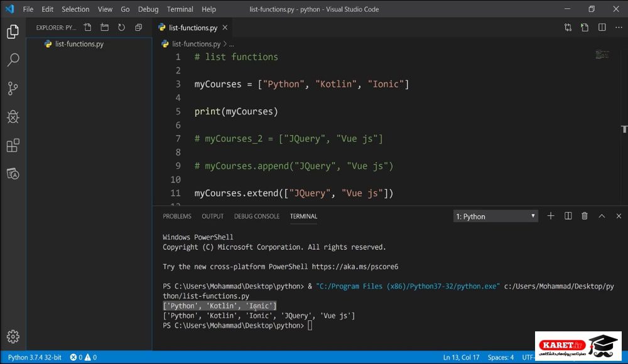
Task: Click the commented myCourses_2 line
Action: (x=288, y=139)
